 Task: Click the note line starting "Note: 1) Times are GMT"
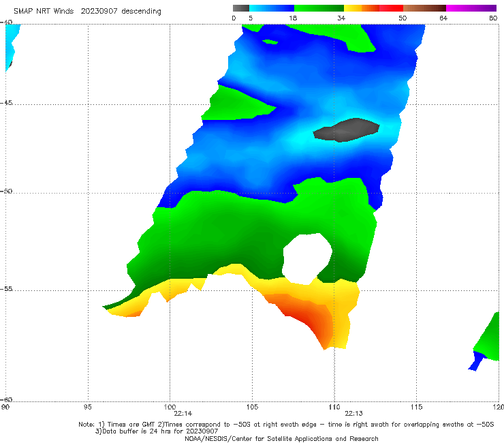pyautogui.click(x=286, y=425)
